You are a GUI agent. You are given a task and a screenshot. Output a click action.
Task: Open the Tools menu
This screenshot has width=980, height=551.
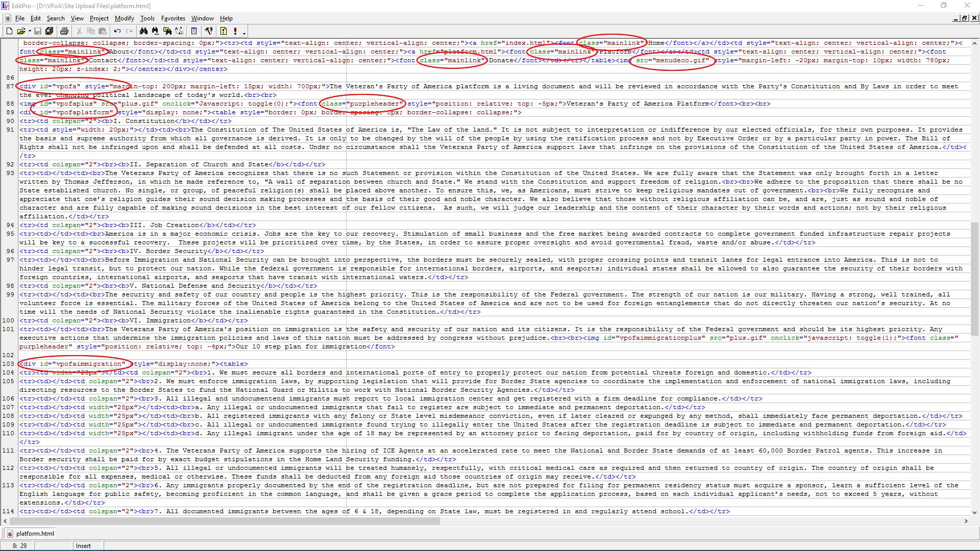pos(148,18)
